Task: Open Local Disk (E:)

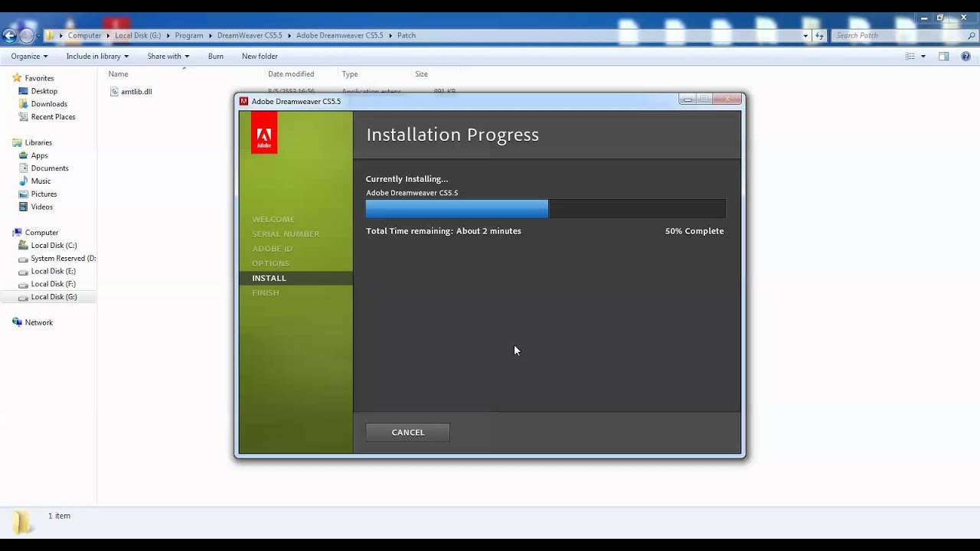Action: coord(54,271)
